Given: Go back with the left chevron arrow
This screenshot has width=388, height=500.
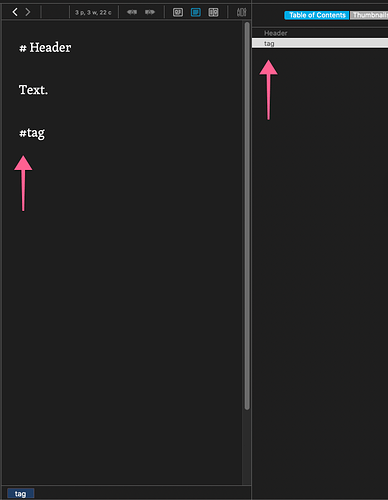Looking at the screenshot, I should pos(15,12).
